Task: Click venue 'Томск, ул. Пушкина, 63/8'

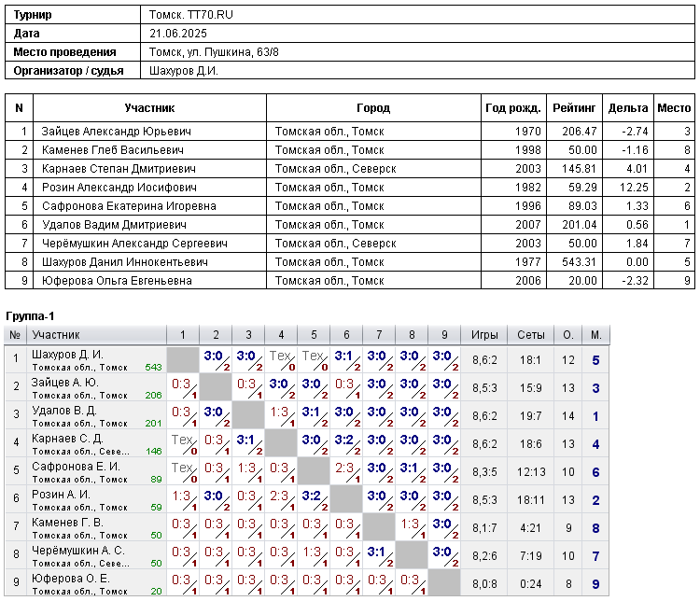Action: pyautogui.click(x=214, y=52)
